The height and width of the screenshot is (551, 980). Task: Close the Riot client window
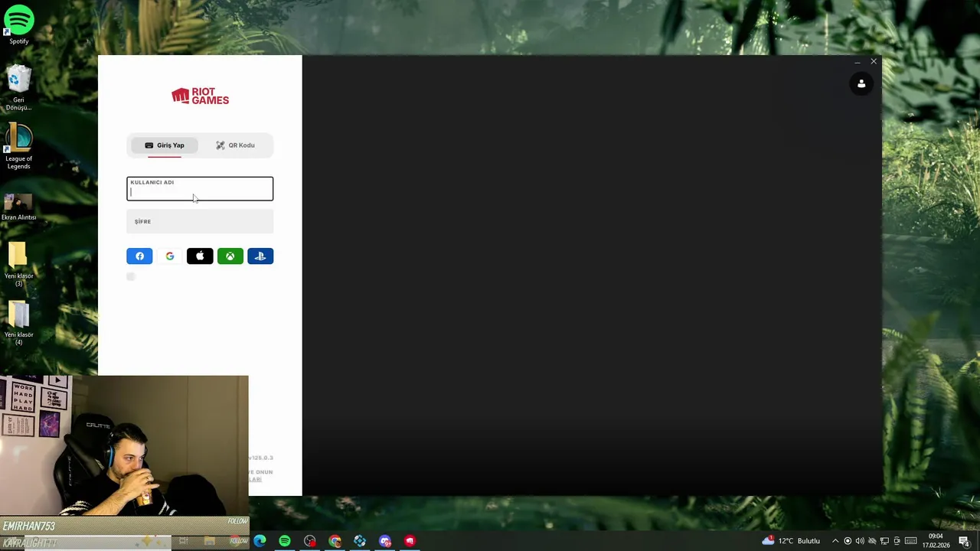pyautogui.click(x=874, y=61)
